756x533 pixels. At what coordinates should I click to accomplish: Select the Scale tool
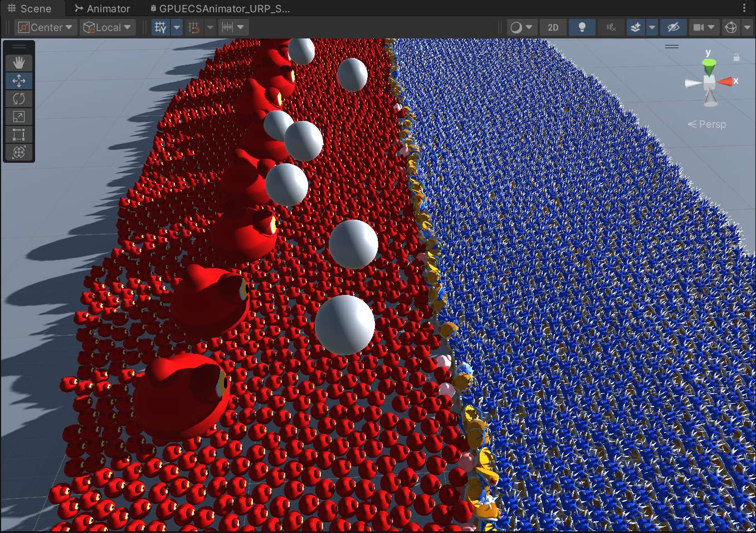(19, 117)
